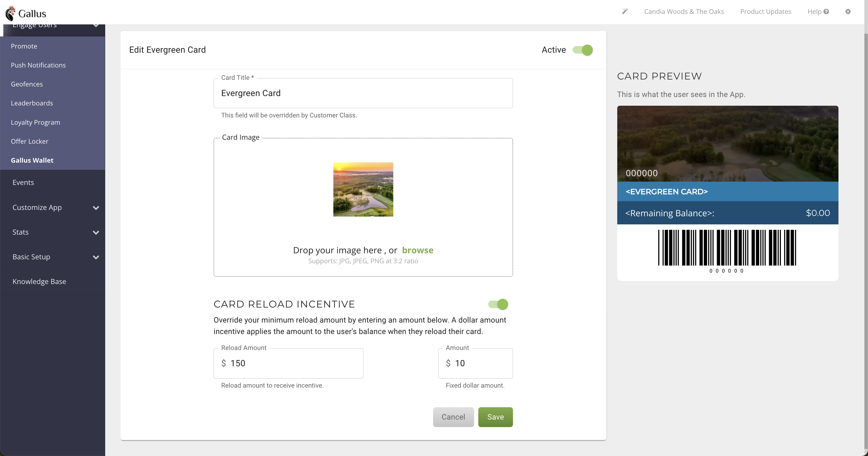The height and width of the screenshot is (456, 868).
Task: Expand the Stats menu chevron
Action: pos(96,233)
